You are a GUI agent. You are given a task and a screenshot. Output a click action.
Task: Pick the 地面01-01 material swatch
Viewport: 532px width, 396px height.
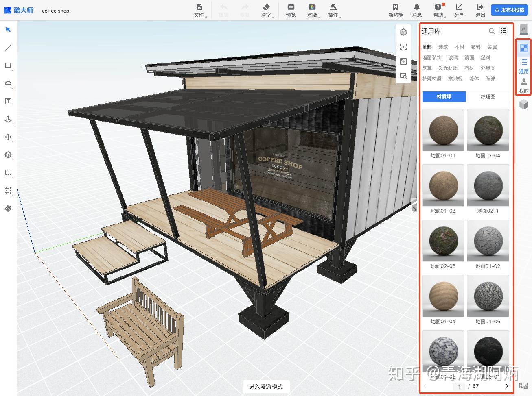pyautogui.click(x=443, y=130)
